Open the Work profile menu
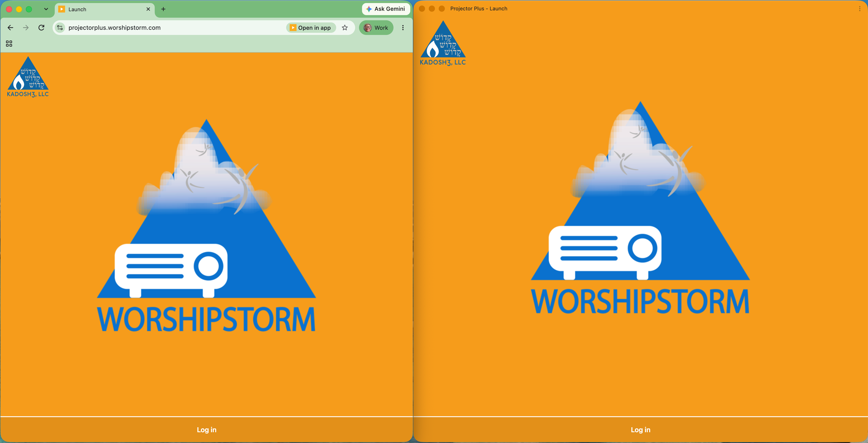Viewport: 868px width, 443px height. pyautogui.click(x=376, y=28)
